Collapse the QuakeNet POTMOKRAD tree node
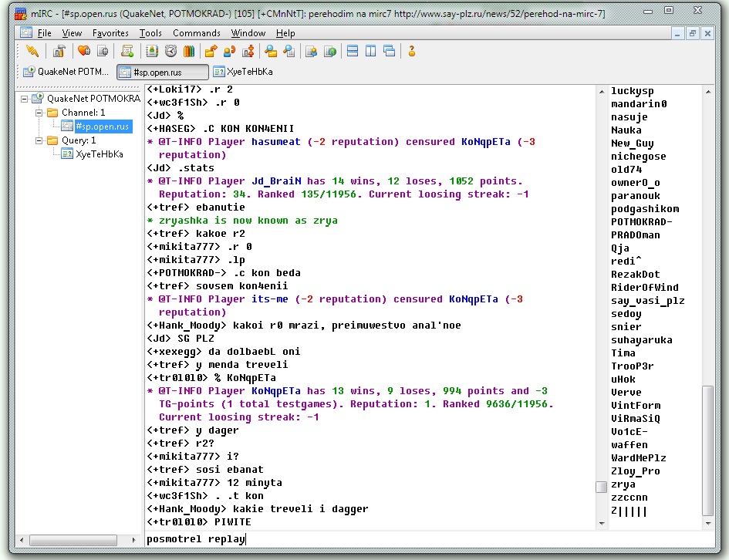The width and height of the screenshot is (729, 560). tap(25, 99)
